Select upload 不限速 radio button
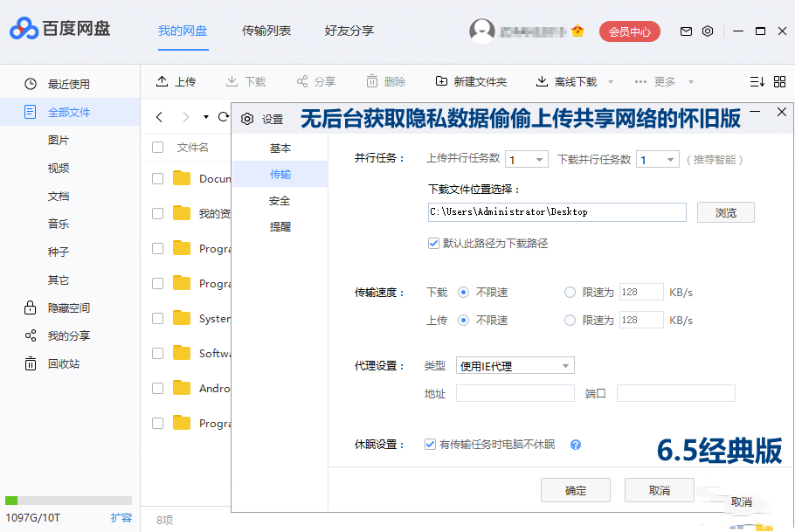795x532 pixels. (463, 320)
